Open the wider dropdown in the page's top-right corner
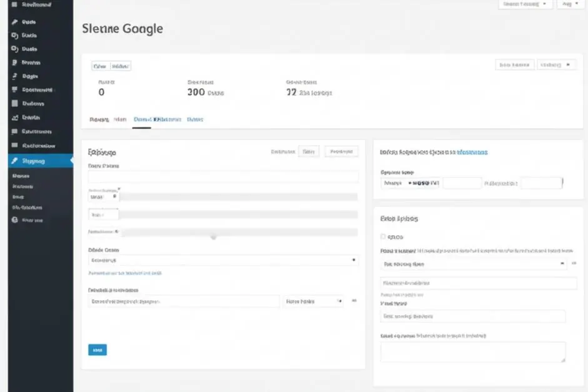The width and height of the screenshot is (588, 392). coord(525,4)
